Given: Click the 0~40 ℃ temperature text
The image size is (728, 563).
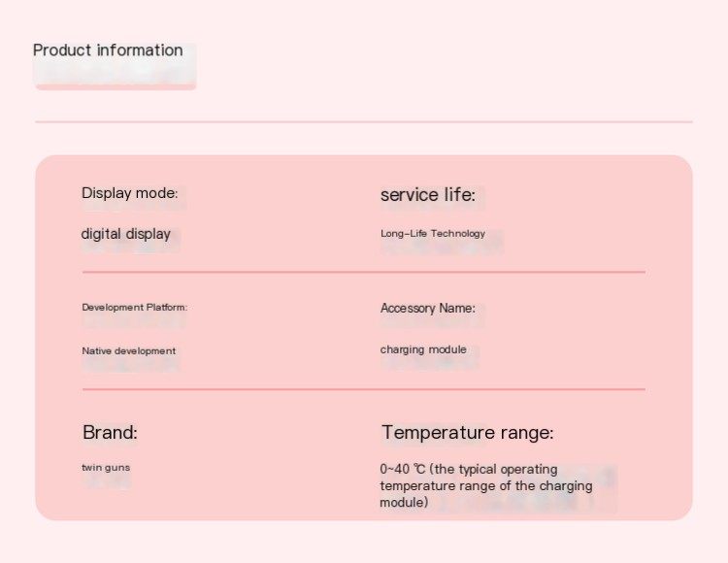Looking at the screenshot, I should pos(402,469).
